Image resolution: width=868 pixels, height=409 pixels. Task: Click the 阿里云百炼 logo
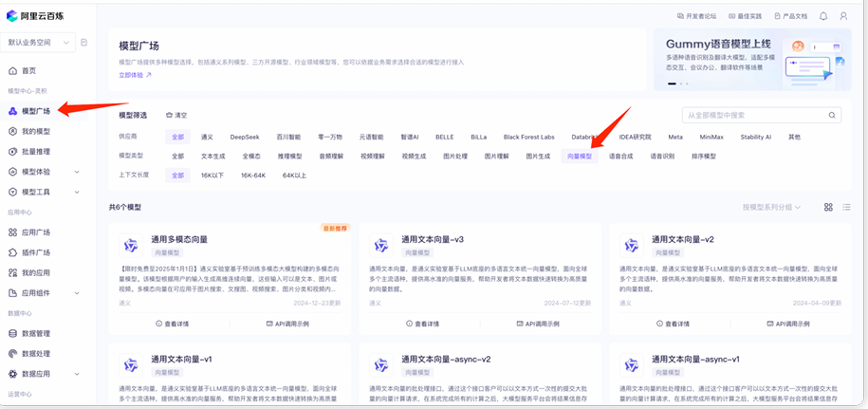click(42, 15)
